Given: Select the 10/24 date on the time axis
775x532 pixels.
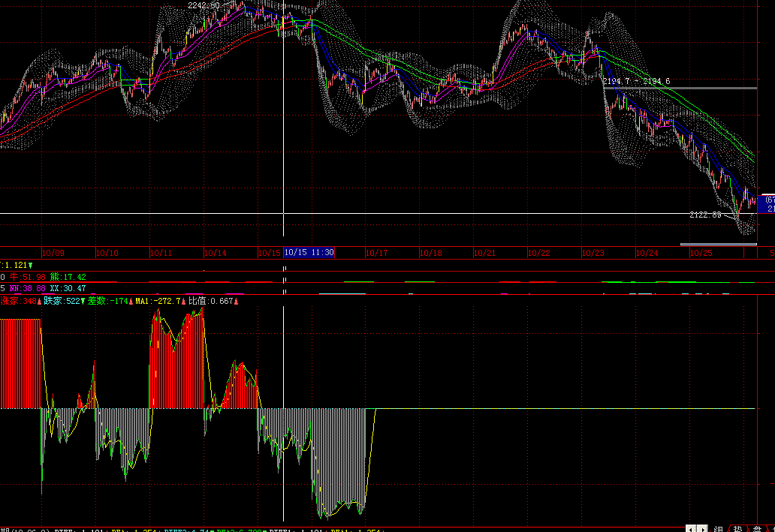Looking at the screenshot, I should [x=647, y=253].
